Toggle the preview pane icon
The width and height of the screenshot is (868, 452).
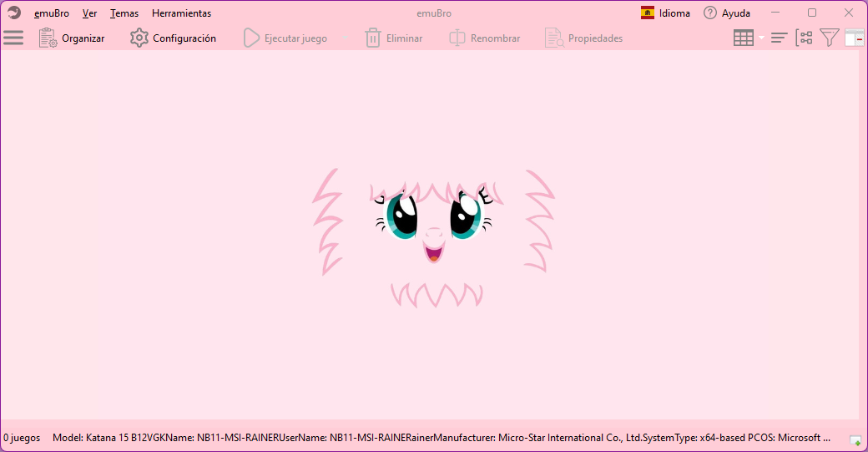pos(854,38)
